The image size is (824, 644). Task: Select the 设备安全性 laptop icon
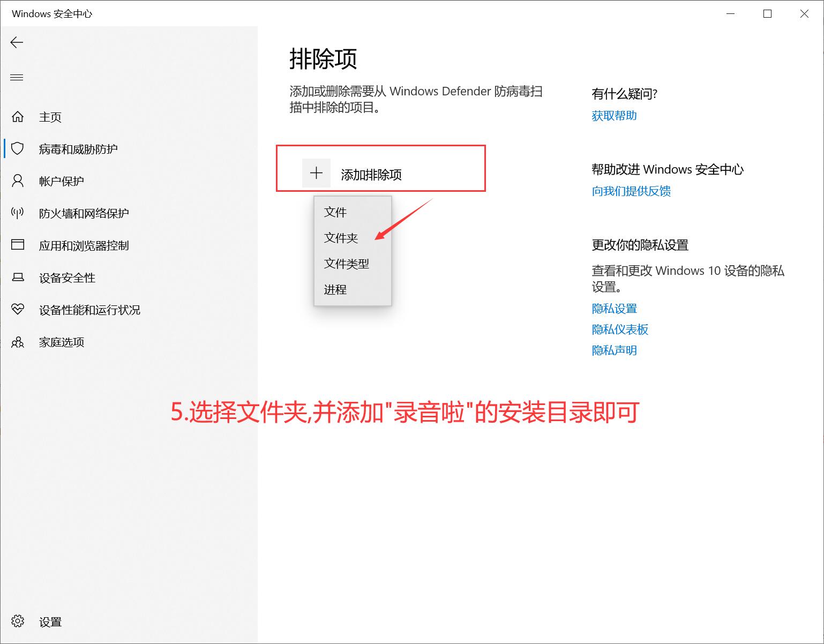pyautogui.click(x=18, y=278)
